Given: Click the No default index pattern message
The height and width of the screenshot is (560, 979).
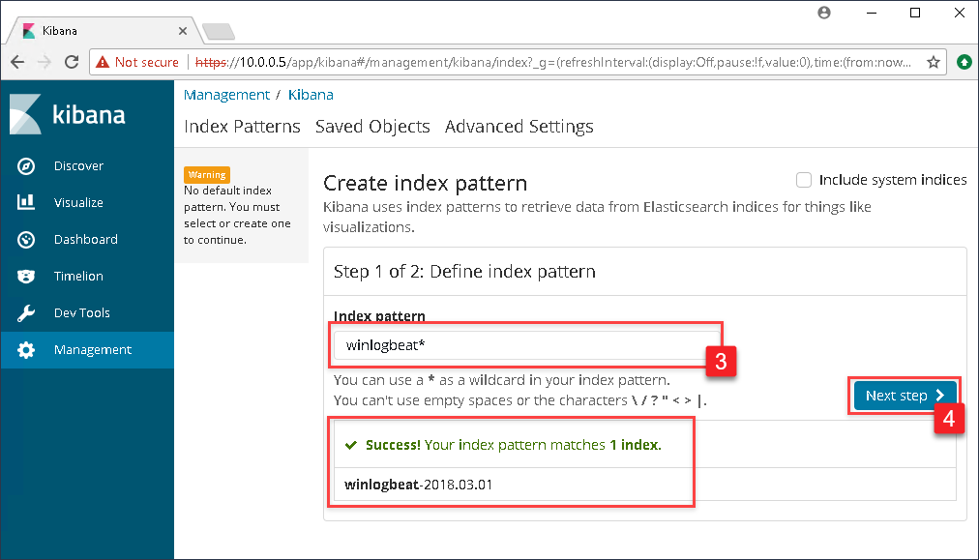Looking at the screenshot, I should click(237, 216).
